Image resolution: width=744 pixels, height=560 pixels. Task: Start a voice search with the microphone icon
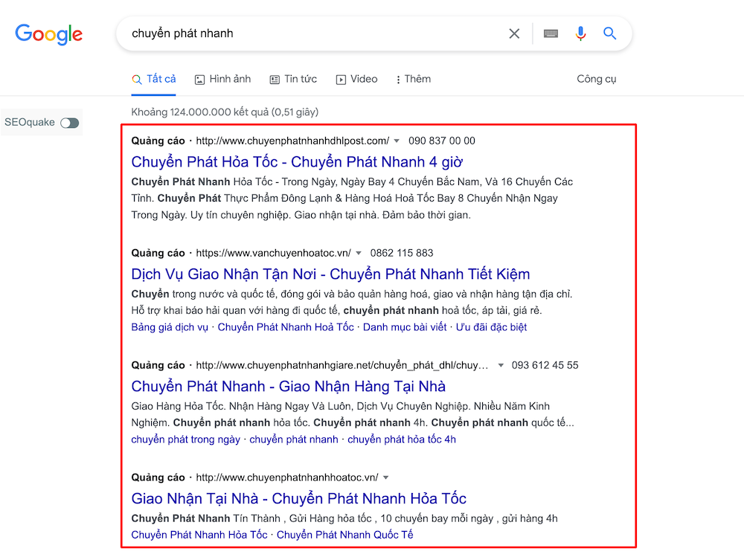tap(580, 33)
